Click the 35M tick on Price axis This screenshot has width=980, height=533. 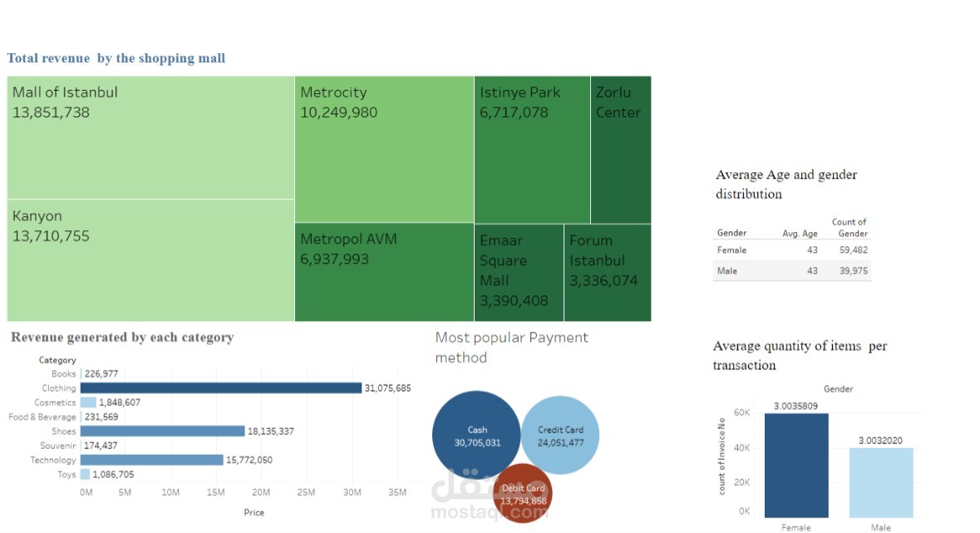tap(397, 492)
